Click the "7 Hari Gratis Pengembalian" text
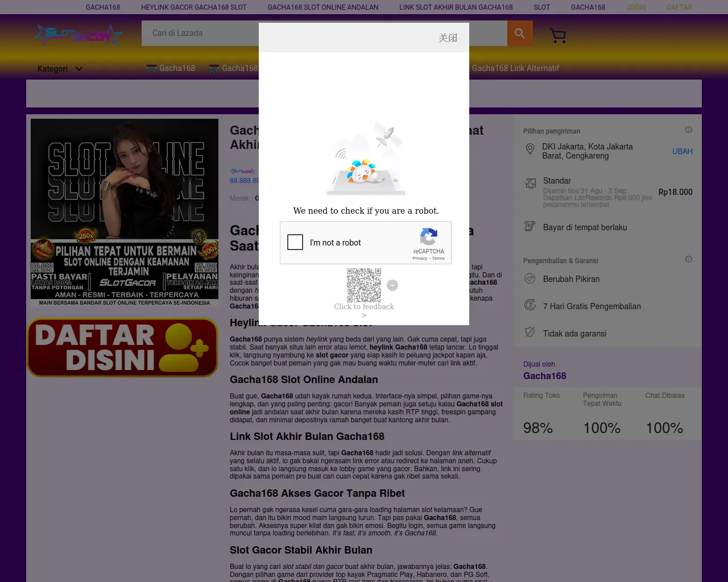 coord(592,306)
